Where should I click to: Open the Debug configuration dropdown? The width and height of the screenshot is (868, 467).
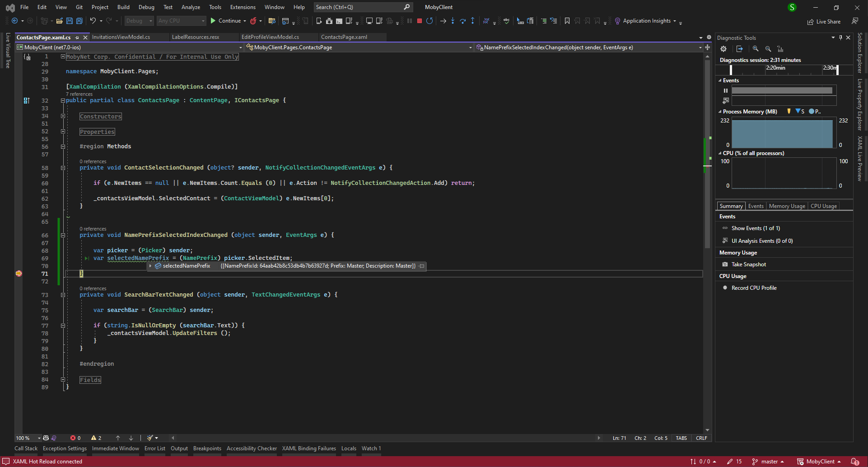click(139, 21)
